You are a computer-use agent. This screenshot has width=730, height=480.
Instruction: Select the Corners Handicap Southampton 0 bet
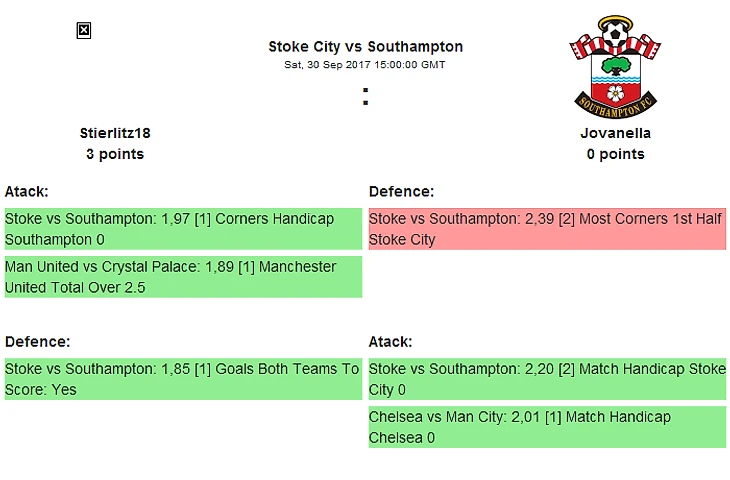click(x=182, y=229)
